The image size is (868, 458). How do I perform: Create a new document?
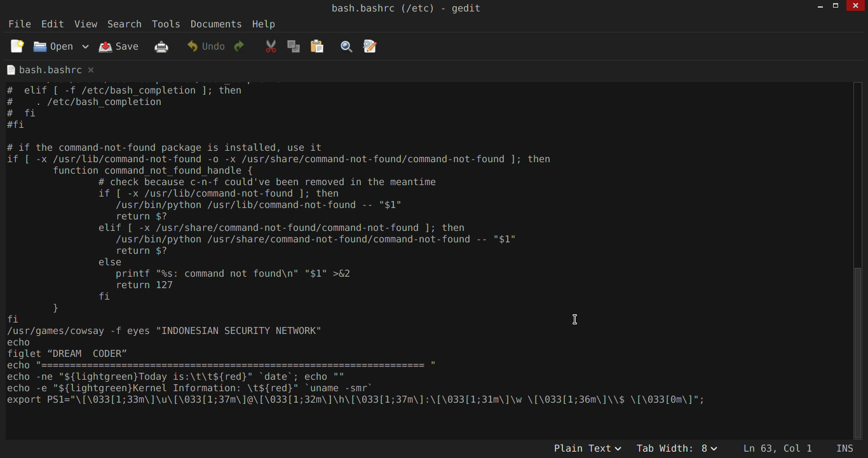[17, 46]
